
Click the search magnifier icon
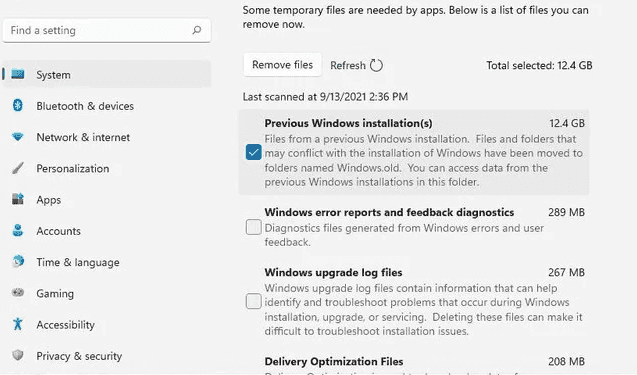click(197, 30)
